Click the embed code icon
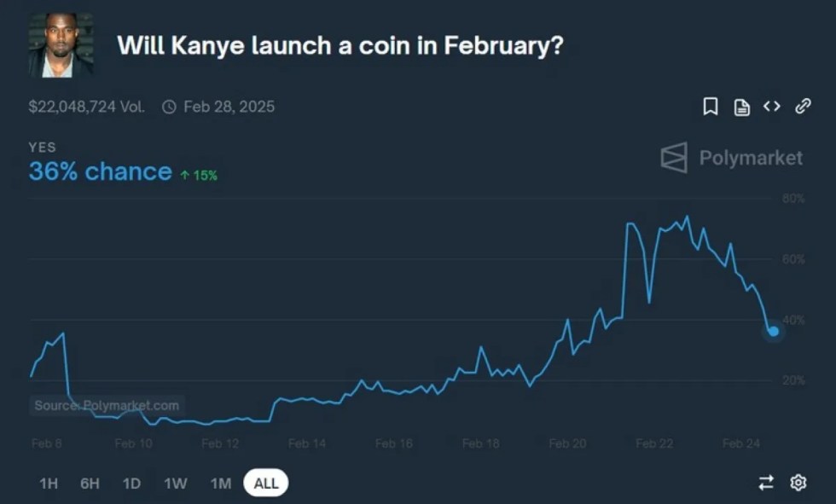 click(x=772, y=107)
